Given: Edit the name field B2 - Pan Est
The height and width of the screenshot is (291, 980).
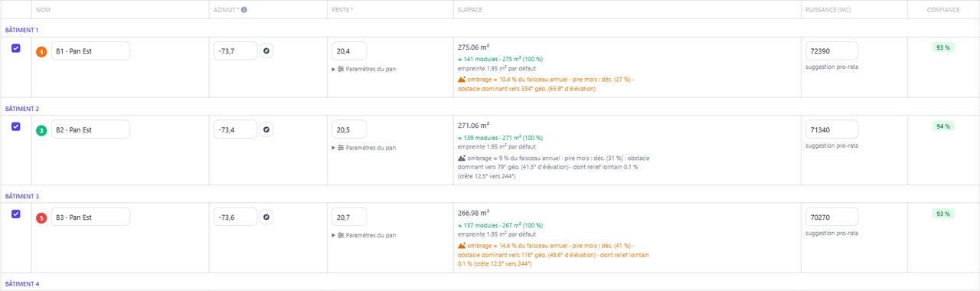Looking at the screenshot, I should coord(90,130).
